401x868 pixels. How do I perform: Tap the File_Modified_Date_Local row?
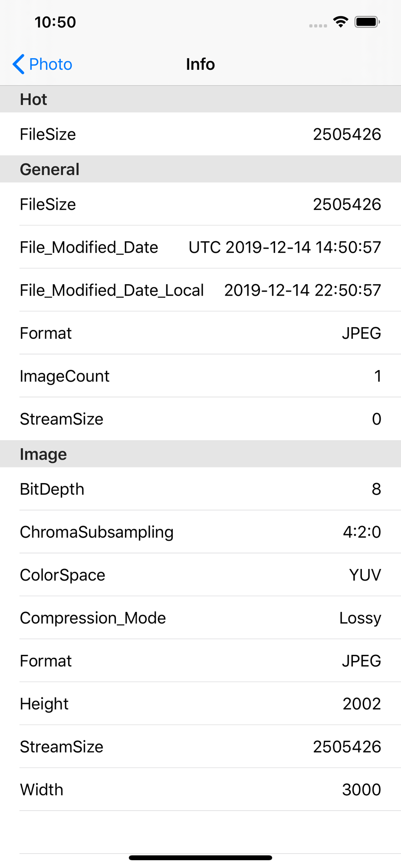(200, 290)
